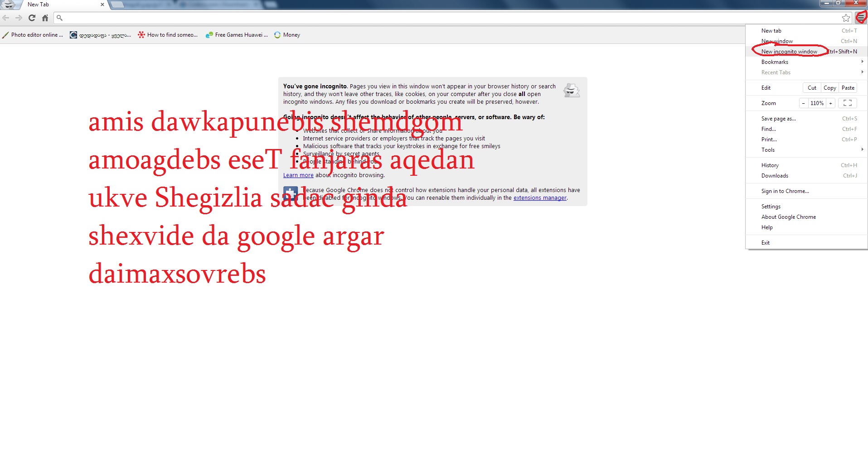Choose Print from the menu

pyautogui.click(x=806, y=140)
